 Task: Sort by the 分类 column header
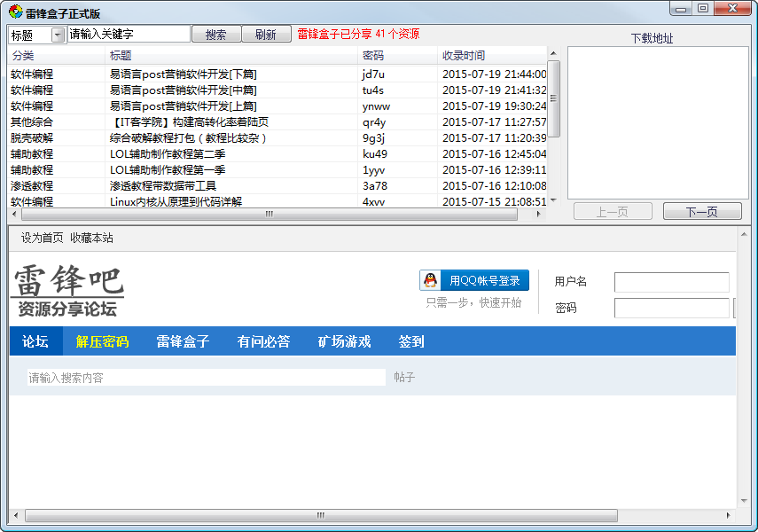[57, 56]
